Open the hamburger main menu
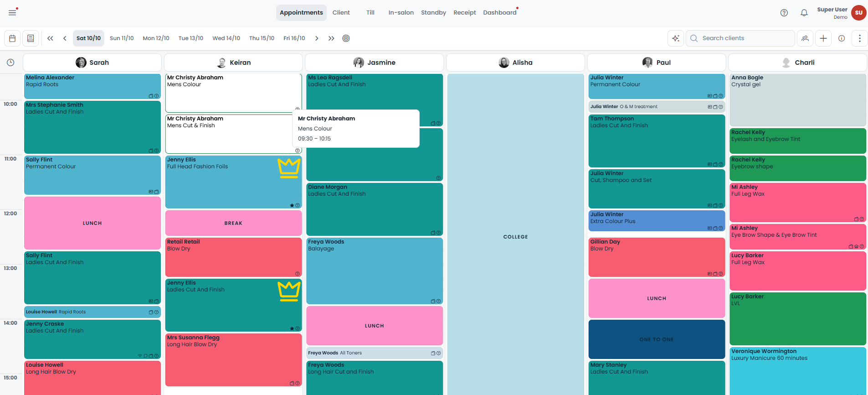This screenshot has height=395, width=868. click(12, 13)
